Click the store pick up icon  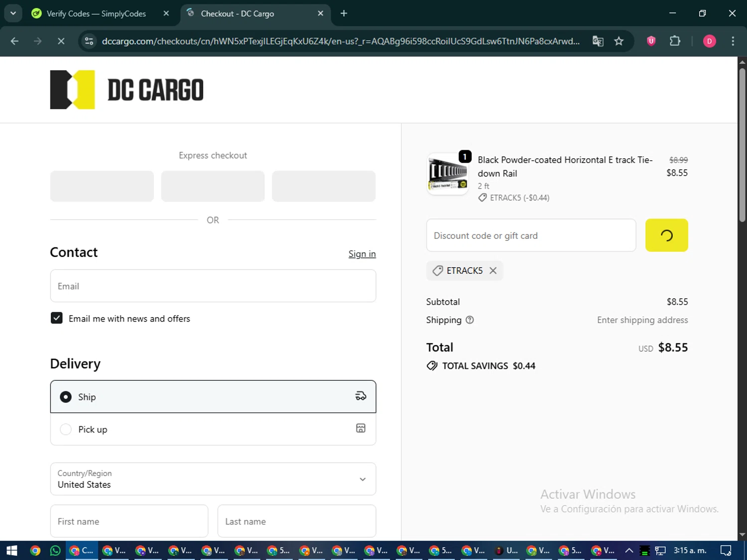(x=361, y=428)
